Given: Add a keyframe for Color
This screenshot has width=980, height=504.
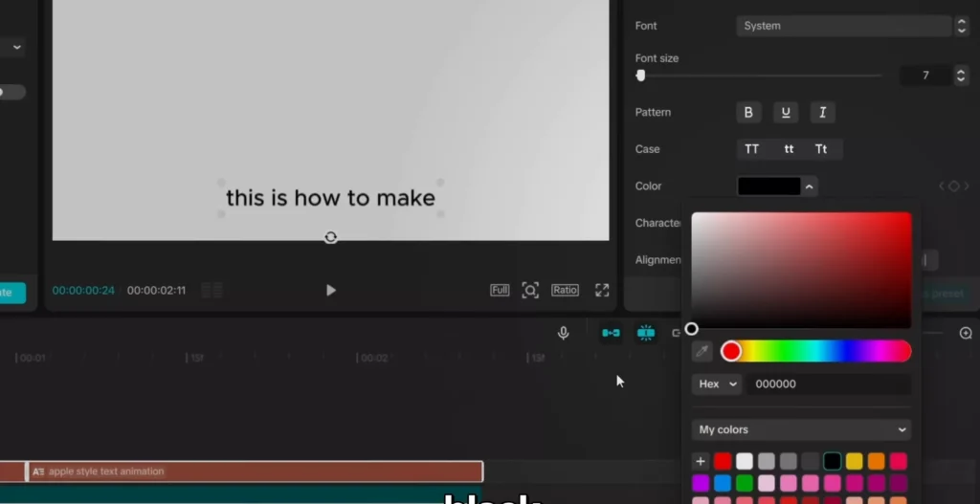Looking at the screenshot, I should point(954,186).
